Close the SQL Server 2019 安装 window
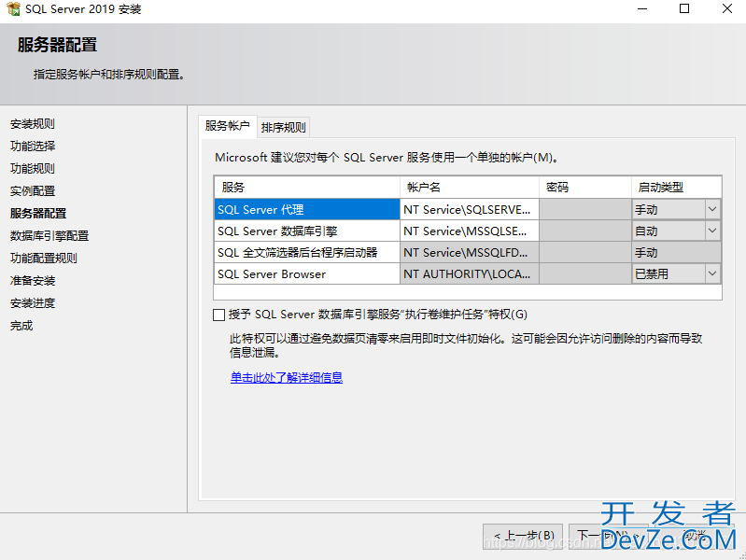 [727, 8]
